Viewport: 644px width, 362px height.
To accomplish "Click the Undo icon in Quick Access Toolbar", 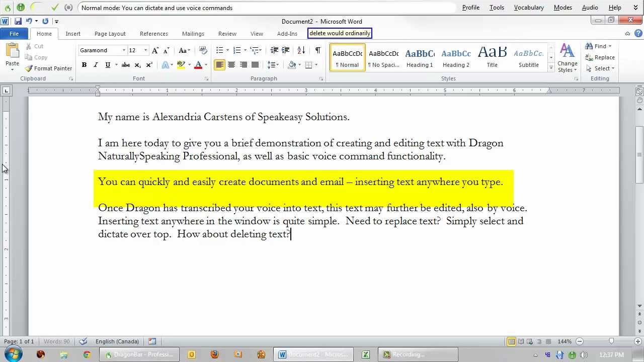I will pyautogui.click(x=29, y=21).
